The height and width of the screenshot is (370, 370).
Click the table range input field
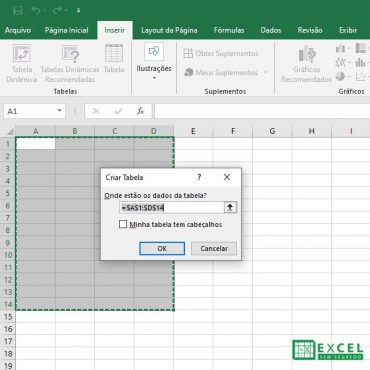click(172, 208)
